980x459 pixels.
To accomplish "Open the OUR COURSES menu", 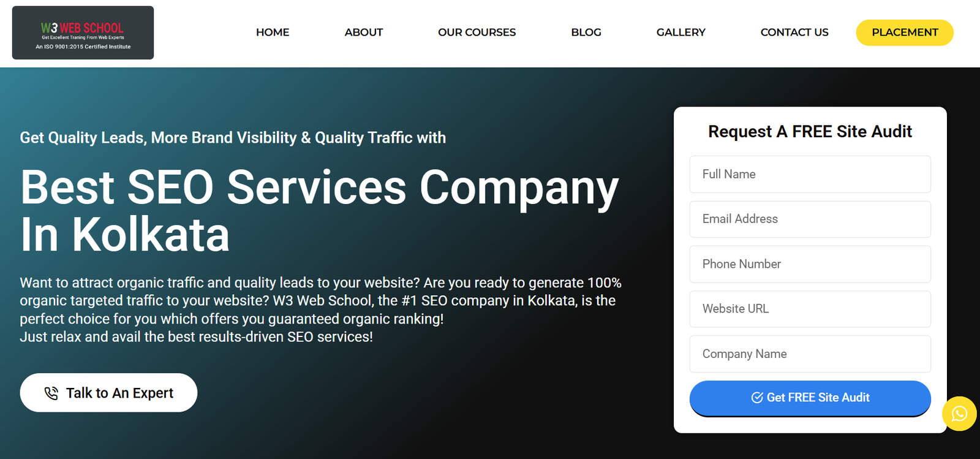I will click(477, 32).
